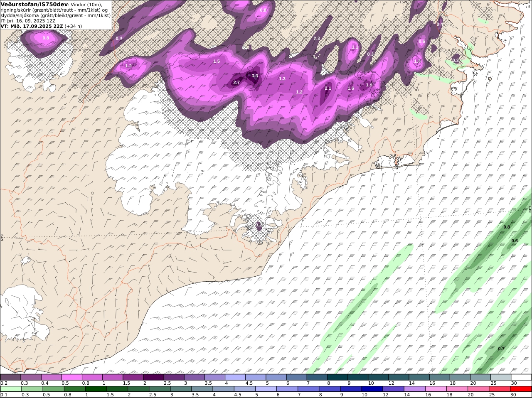The width and height of the screenshot is (532, 398).
Task: Select the dark teal 9 swatch in snow legend
Action: click(358, 377)
